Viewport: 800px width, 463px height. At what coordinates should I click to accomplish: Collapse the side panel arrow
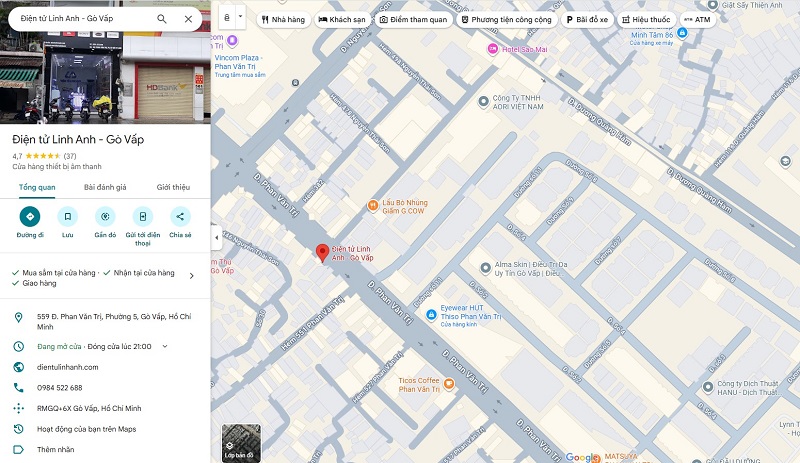tap(216, 237)
